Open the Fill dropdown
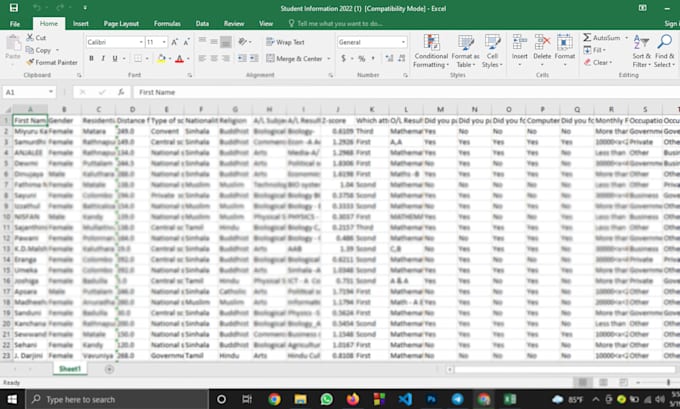This screenshot has width=680, height=409. 595,50
